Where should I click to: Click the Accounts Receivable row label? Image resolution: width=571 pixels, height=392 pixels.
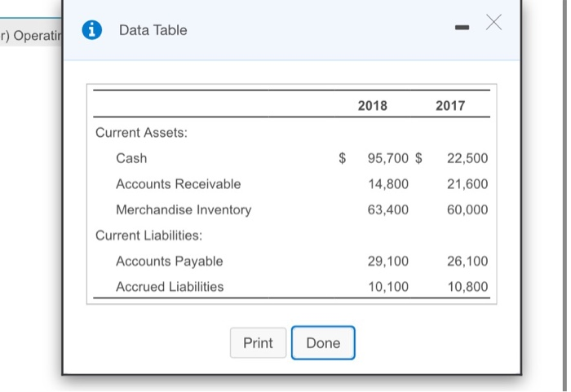pyautogui.click(x=179, y=184)
